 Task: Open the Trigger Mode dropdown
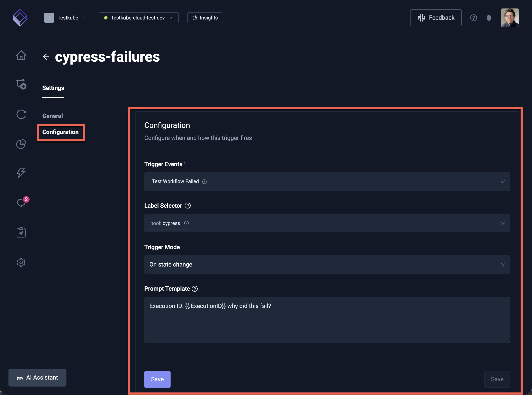coord(503,264)
